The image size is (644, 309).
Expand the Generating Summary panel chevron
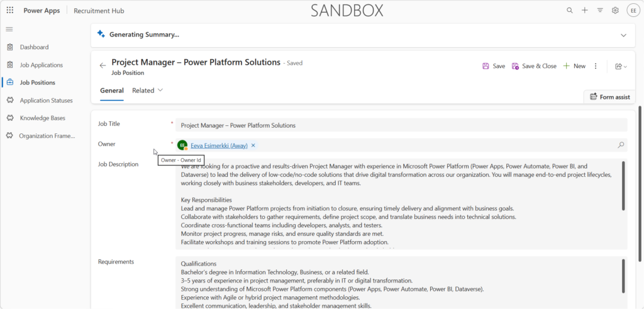(x=623, y=35)
